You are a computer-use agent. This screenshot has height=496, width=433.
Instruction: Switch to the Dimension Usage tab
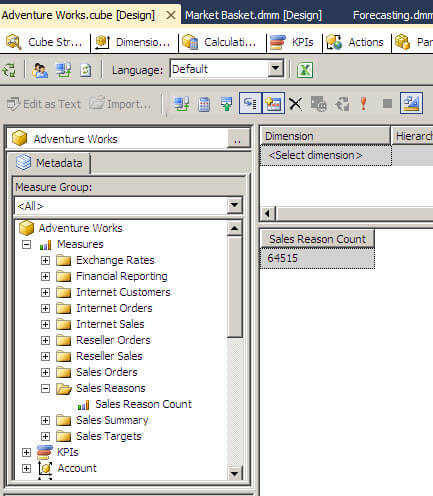coord(134,42)
